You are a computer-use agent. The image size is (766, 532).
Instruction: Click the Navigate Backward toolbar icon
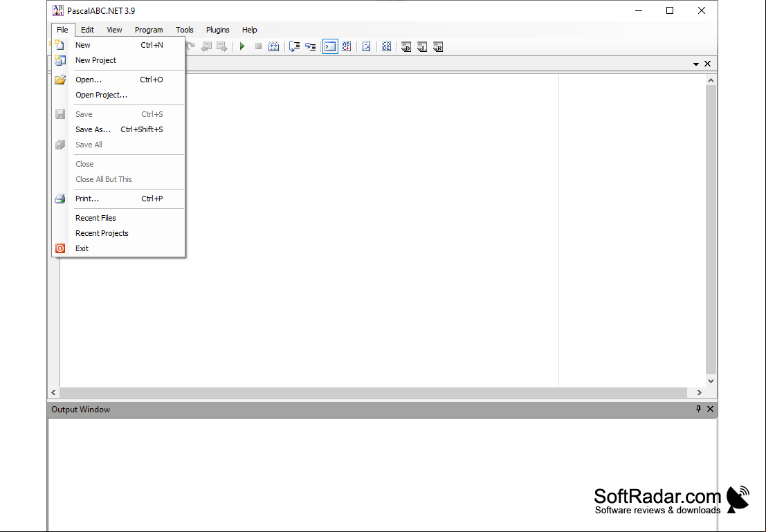click(207, 46)
